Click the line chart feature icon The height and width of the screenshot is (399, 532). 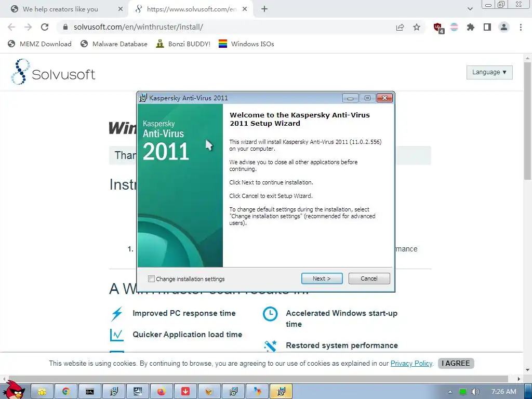pos(117,335)
